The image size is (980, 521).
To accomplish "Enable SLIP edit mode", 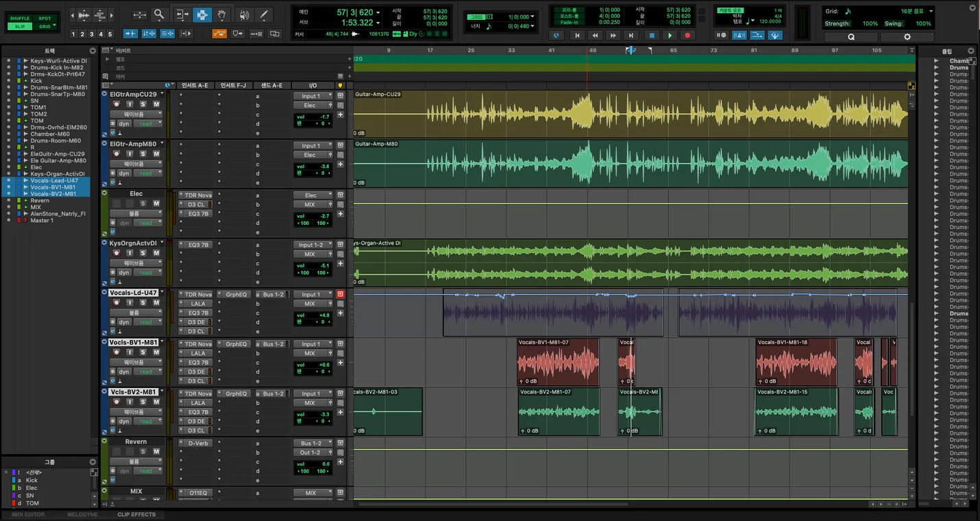I will [x=20, y=27].
